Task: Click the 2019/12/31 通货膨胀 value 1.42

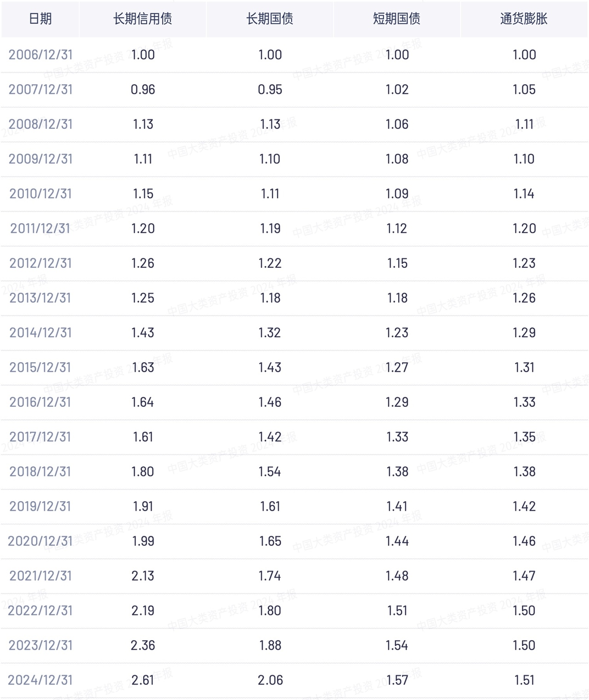Action: click(x=524, y=506)
